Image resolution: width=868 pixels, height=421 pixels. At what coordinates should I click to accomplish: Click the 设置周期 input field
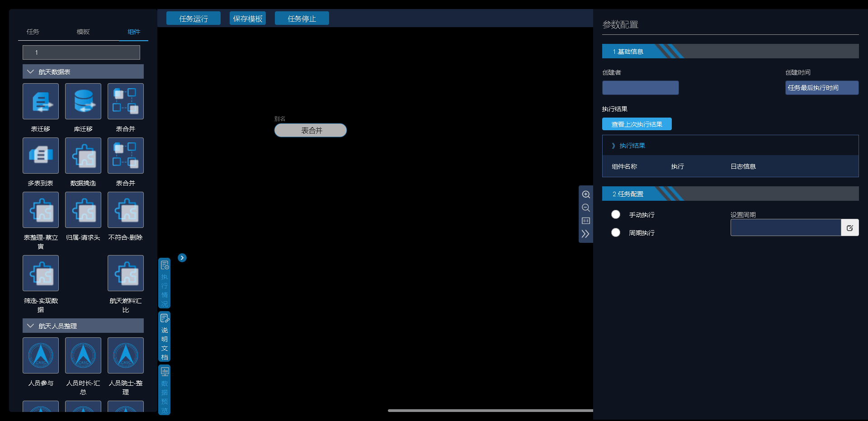786,228
